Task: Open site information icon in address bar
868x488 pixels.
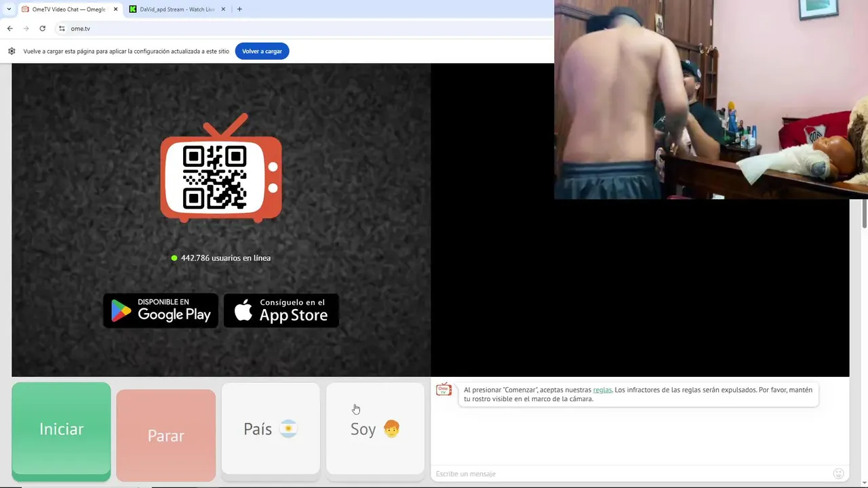Action: point(62,28)
